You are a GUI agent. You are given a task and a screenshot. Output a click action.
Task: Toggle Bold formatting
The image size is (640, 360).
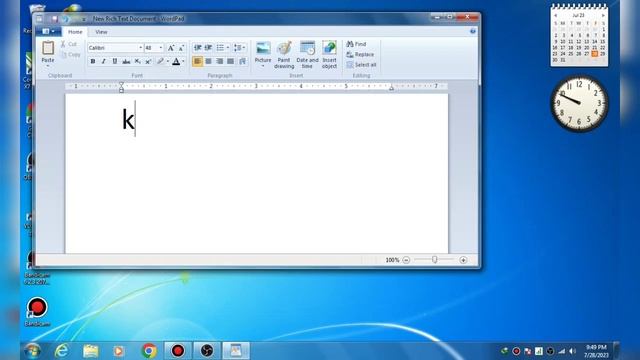tap(93, 61)
